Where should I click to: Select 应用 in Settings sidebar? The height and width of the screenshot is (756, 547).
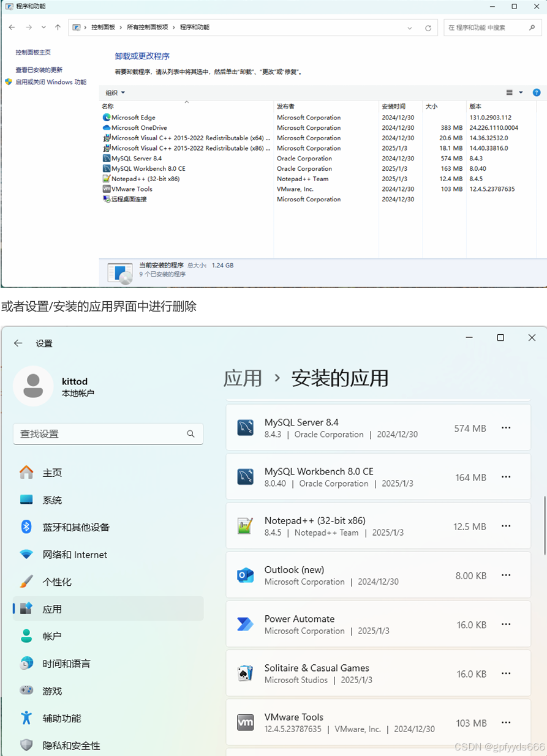coord(108,609)
